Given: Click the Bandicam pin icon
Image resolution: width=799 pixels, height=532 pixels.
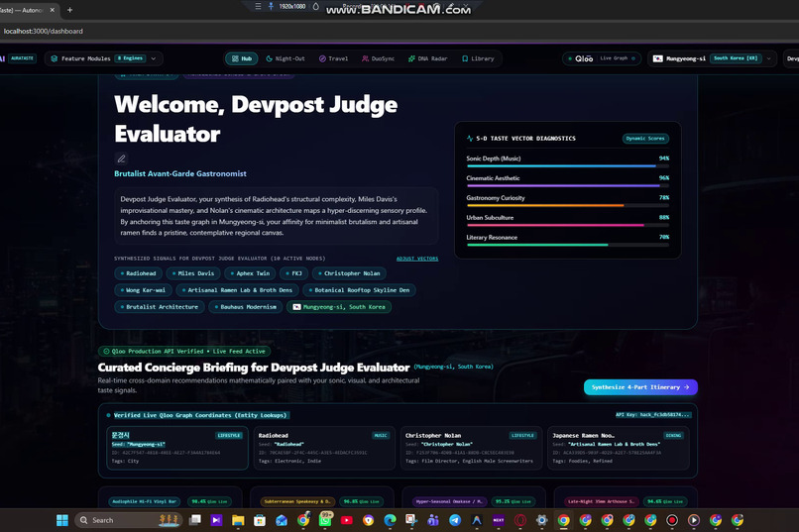Looking at the screenshot, I should tap(271, 6).
